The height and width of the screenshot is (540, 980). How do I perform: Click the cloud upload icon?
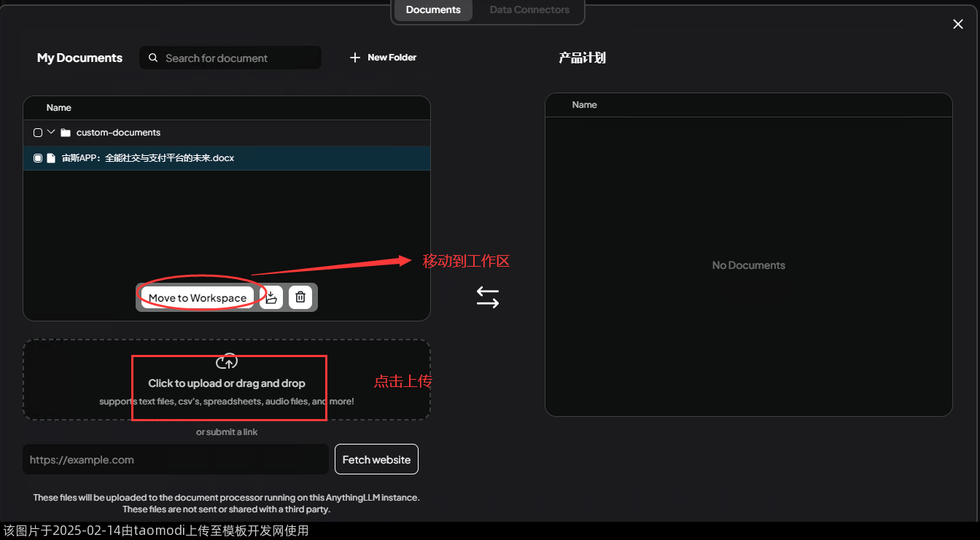(x=227, y=361)
